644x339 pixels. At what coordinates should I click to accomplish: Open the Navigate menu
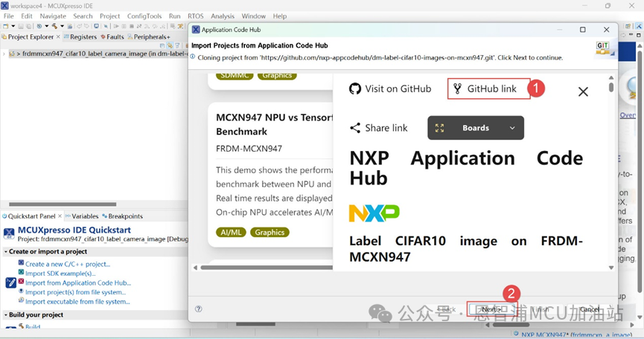(x=53, y=16)
